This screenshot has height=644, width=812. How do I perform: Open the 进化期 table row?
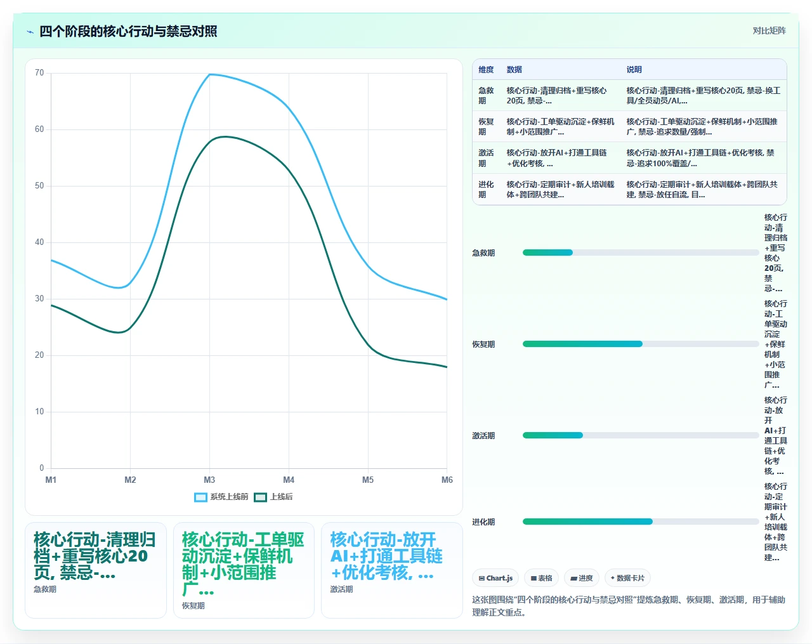tap(629, 190)
